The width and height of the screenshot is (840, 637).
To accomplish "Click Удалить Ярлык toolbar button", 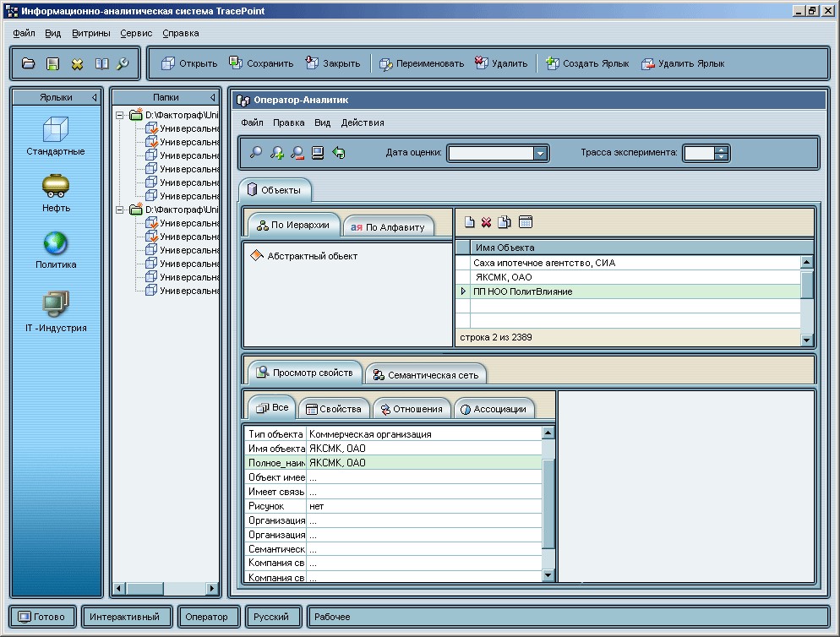I will tap(683, 63).
